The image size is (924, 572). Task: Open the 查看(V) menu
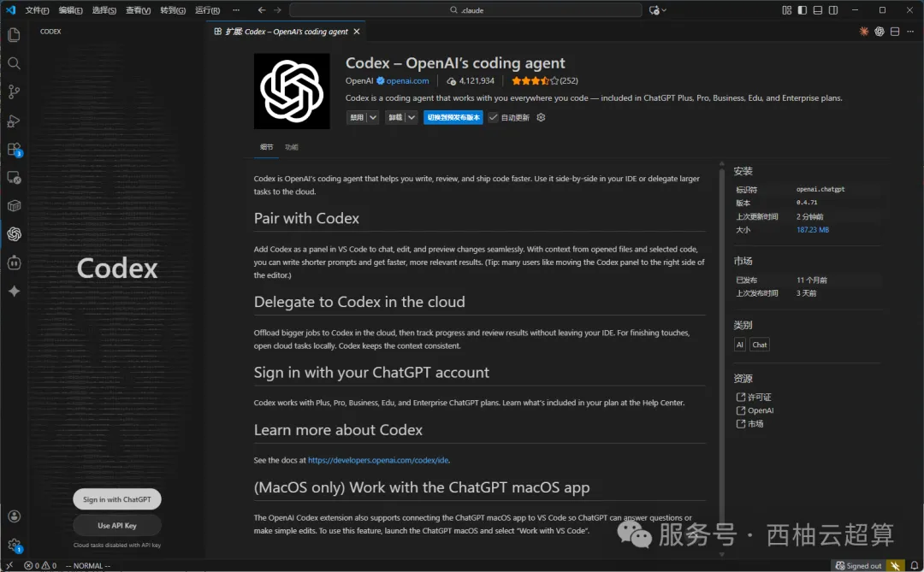coord(139,10)
